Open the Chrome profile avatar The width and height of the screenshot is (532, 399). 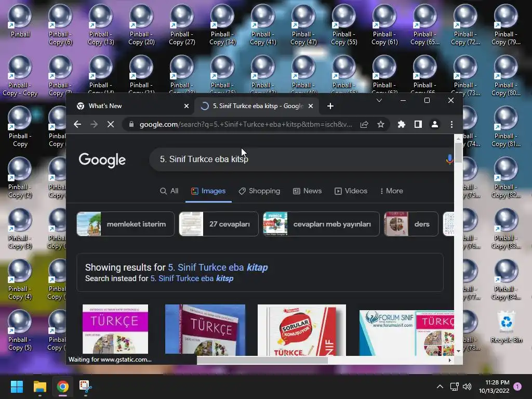coord(435,124)
